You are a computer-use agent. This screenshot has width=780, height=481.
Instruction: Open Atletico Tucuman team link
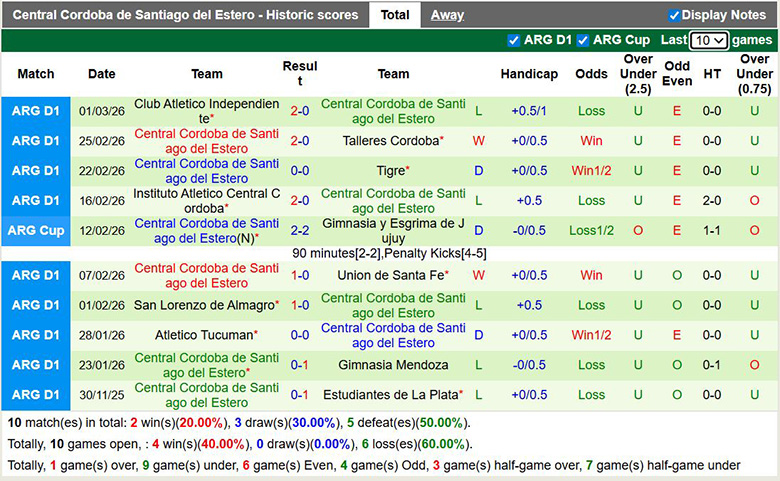pos(204,335)
